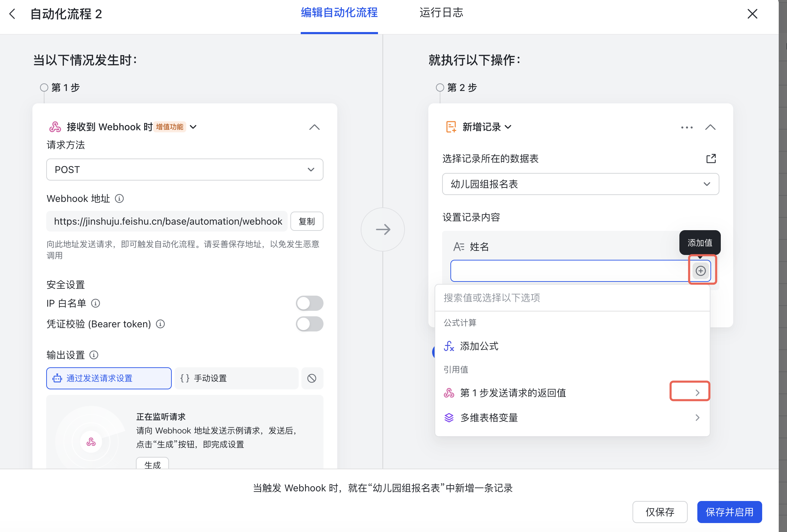Show info about 输出设置

[94, 355]
